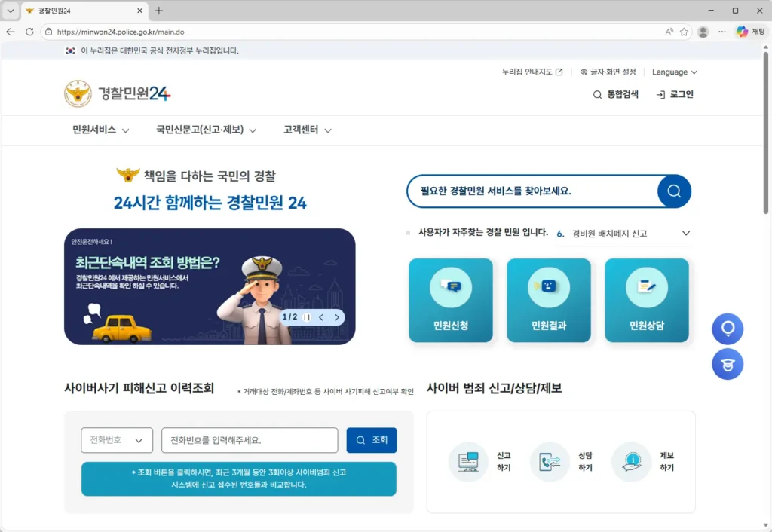772x532 pixels.
Task: Go to the previous banner slide
Action: [x=321, y=317]
